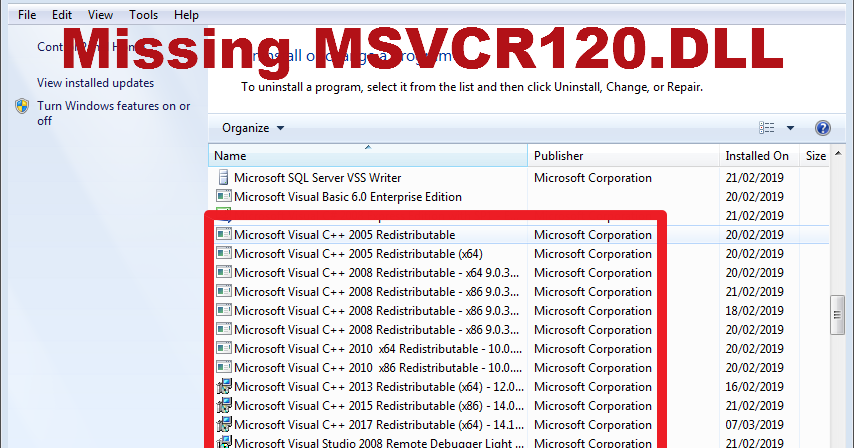Select Visual C++ 2010 x64 Redistributable entry

pyautogui.click(x=378, y=349)
